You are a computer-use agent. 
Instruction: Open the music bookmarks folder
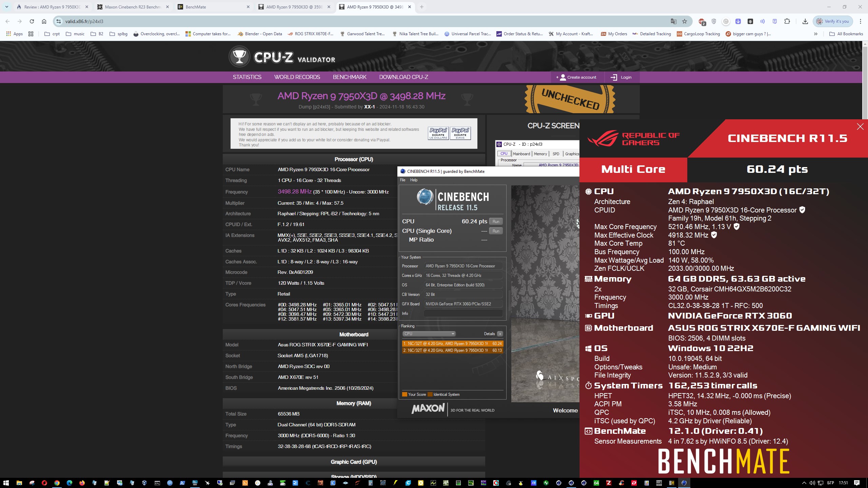[x=75, y=34]
